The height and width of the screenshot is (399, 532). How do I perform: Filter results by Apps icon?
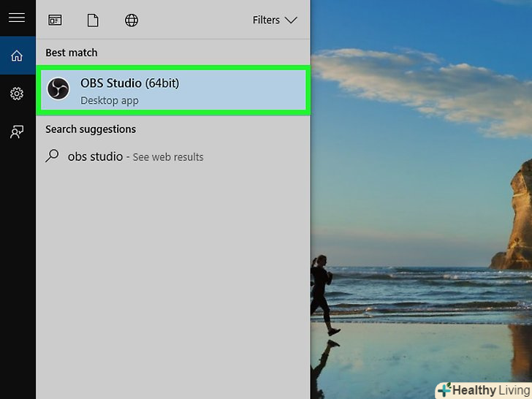(55, 20)
